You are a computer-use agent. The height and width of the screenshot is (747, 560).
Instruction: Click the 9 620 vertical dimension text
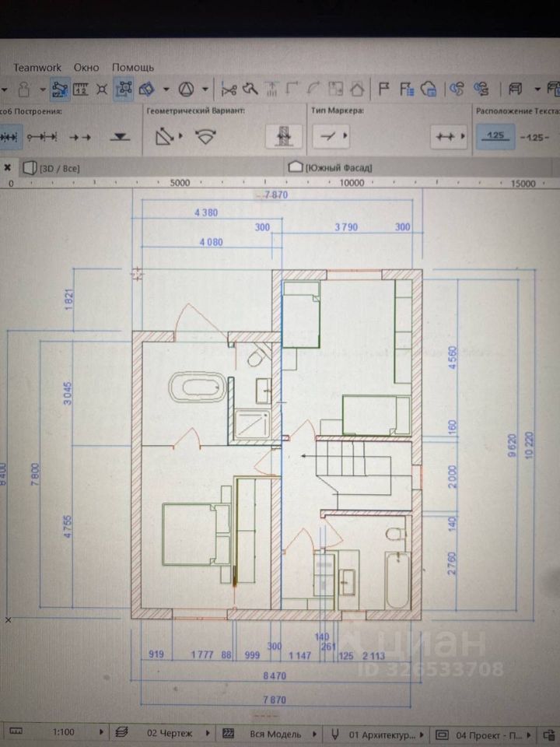(513, 446)
